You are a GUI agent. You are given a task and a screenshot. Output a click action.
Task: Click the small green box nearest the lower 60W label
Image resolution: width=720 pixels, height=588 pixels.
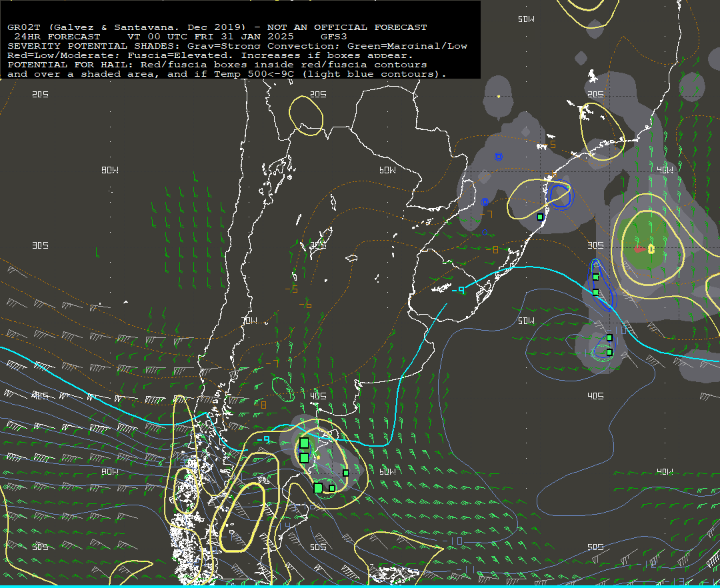point(346,473)
